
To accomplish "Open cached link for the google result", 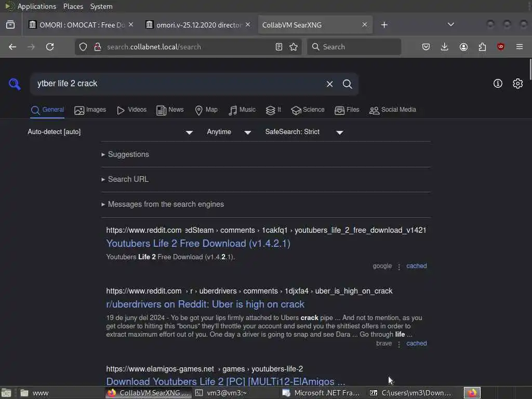I will click(417, 266).
